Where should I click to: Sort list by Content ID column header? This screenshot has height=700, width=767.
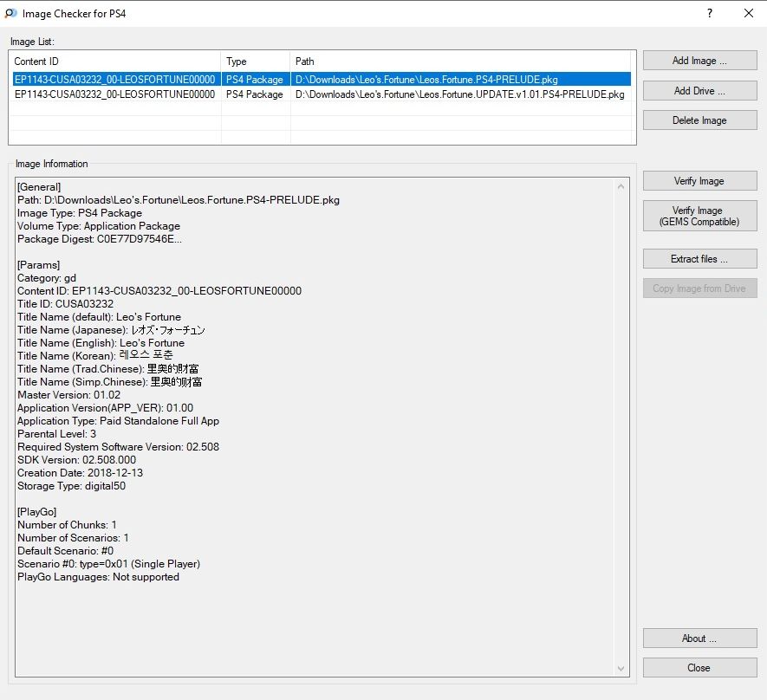[115, 62]
